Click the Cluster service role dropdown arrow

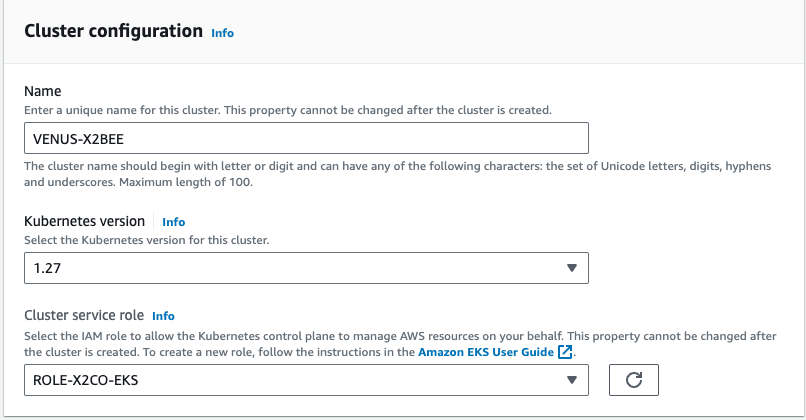click(x=571, y=379)
